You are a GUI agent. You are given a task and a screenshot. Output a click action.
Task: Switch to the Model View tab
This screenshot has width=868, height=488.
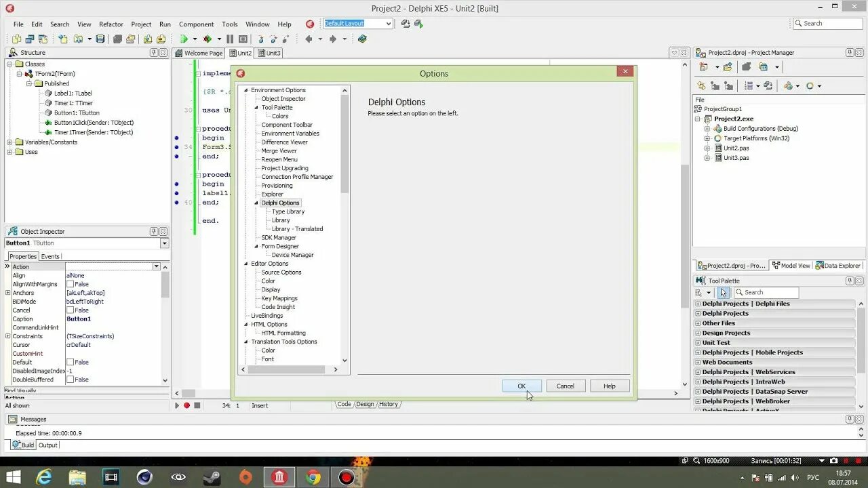[x=791, y=266]
